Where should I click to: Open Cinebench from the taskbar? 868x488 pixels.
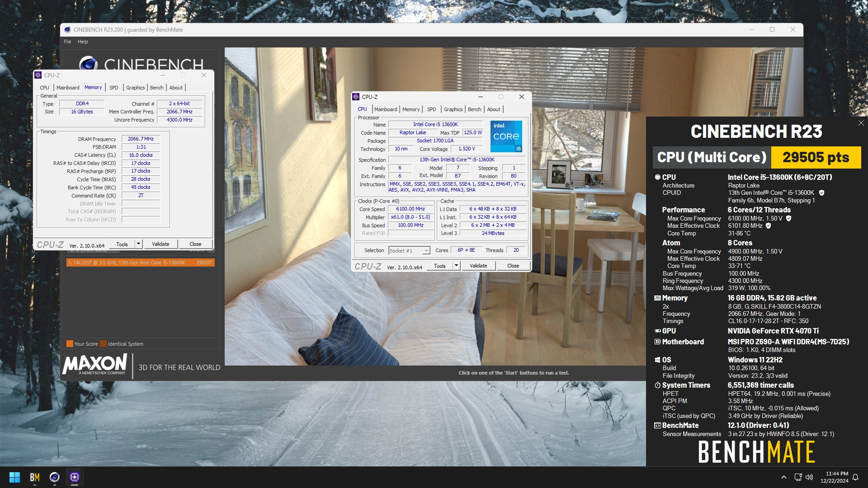pyautogui.click(x=55, y=477)
